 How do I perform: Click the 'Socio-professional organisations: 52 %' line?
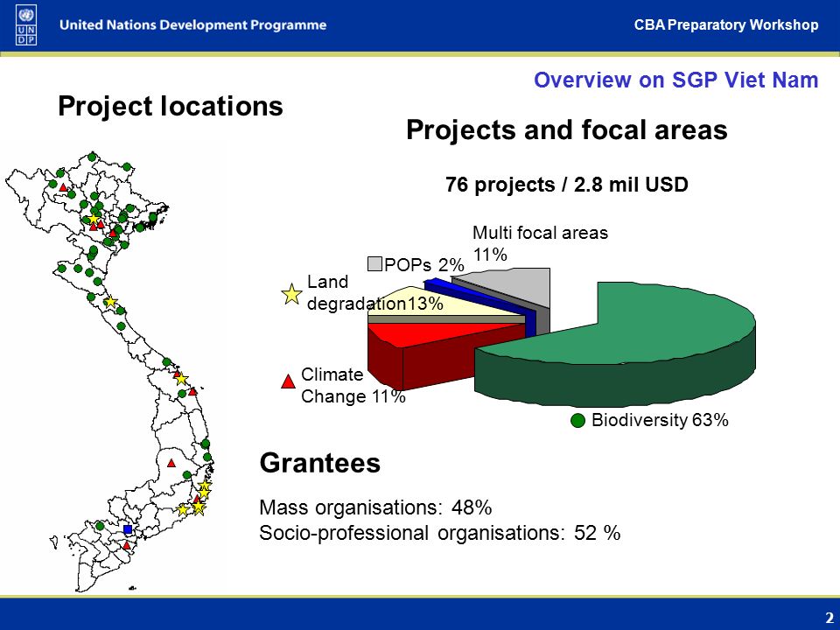(x=440, y=533)
